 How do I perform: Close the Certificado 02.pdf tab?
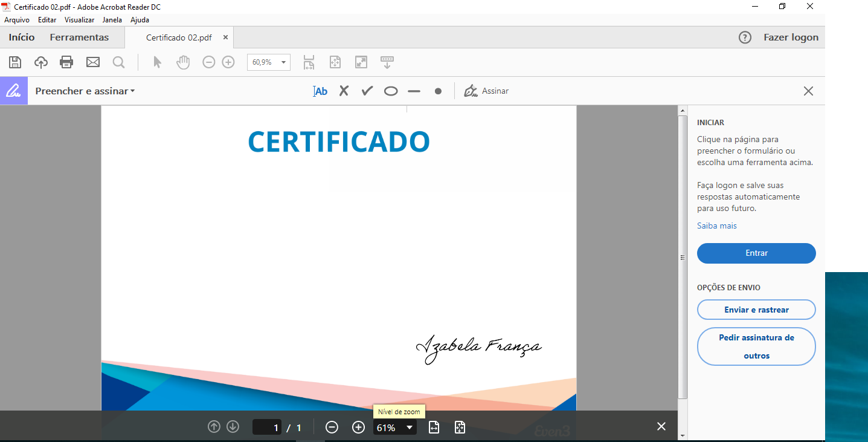(225, 37)
